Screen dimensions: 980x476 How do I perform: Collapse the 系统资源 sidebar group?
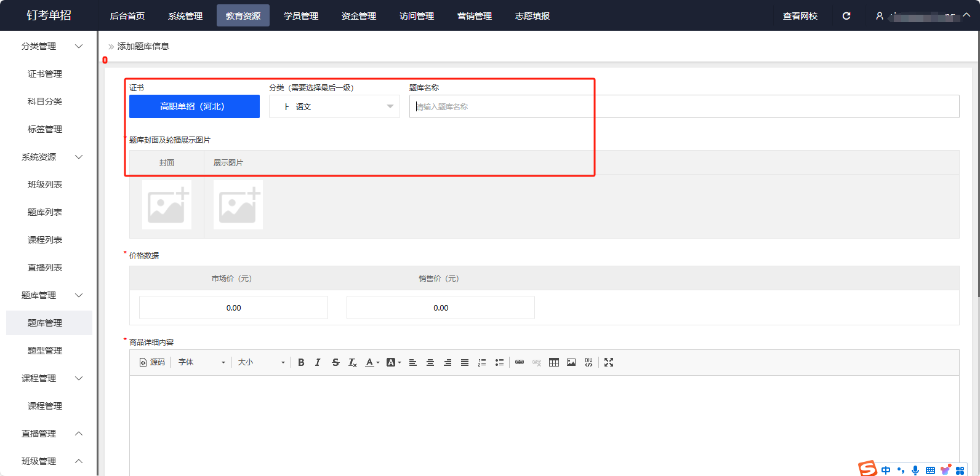coord(79,157)
